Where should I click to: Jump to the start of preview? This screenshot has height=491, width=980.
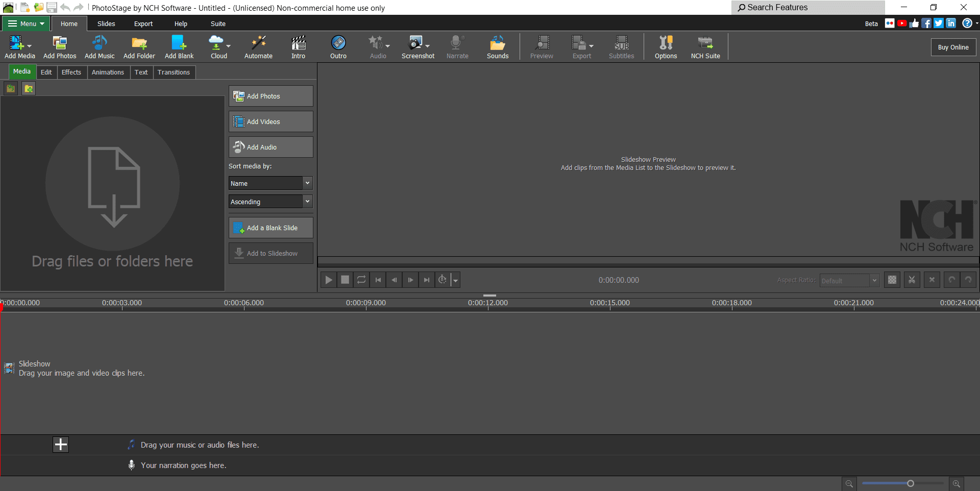(378, 280)
